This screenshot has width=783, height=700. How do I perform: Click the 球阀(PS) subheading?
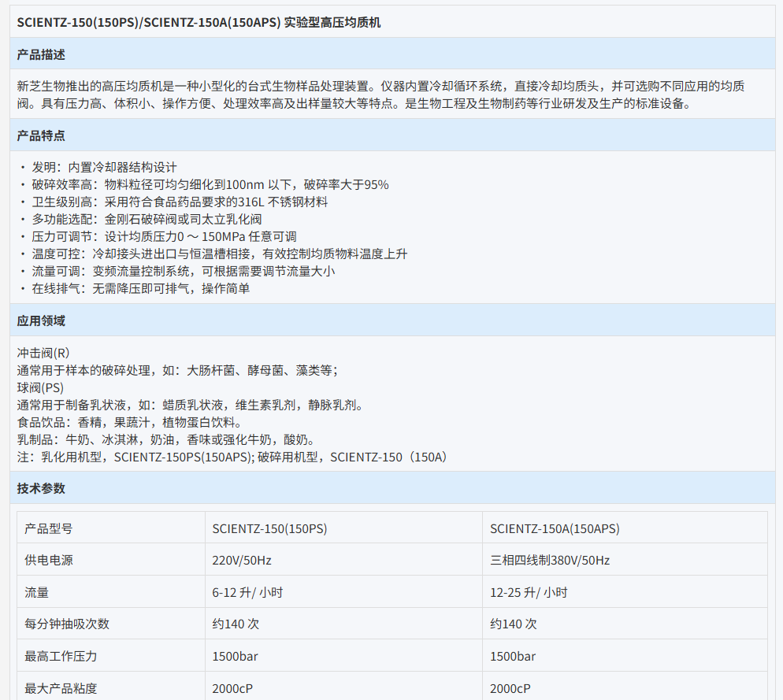pyautogui.click(x=40, y=387)
